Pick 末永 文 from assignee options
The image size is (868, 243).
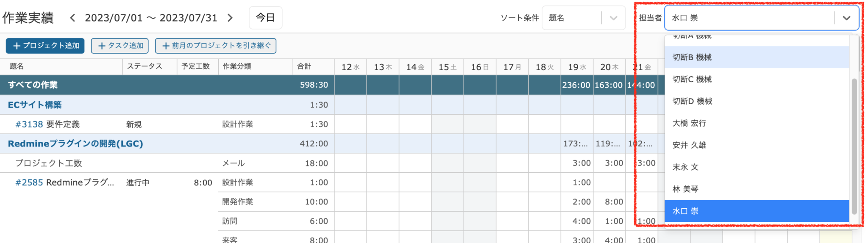tap(686, 167)
